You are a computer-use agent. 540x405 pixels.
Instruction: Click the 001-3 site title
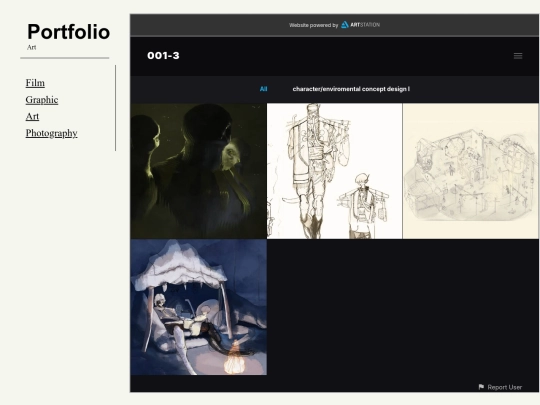(163, 56)
